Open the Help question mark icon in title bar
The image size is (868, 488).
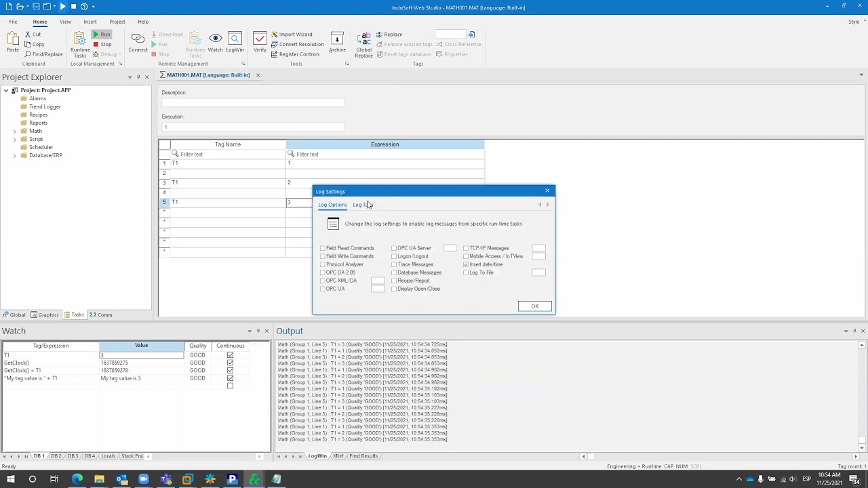(84, 7)
